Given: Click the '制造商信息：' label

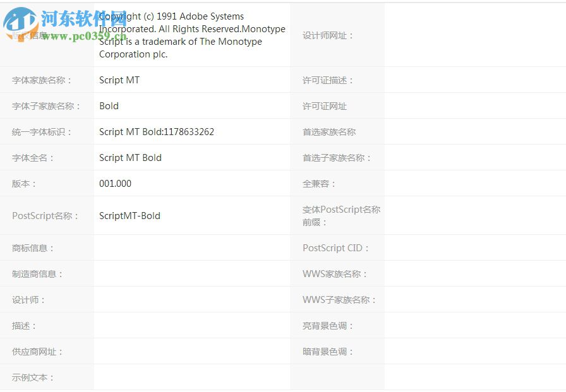Looking at the screenshot, I should coord(37,274).
